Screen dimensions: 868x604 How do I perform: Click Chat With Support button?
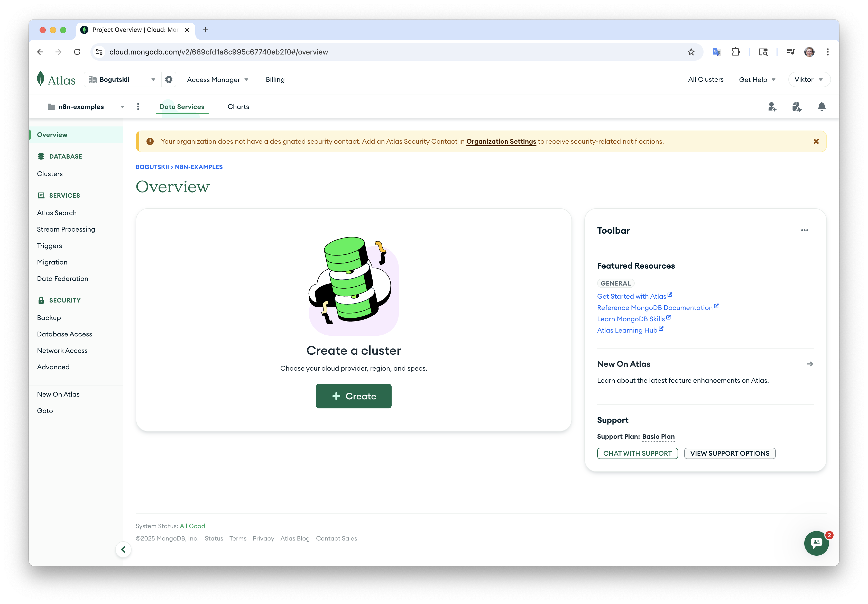tap(637, 453)
